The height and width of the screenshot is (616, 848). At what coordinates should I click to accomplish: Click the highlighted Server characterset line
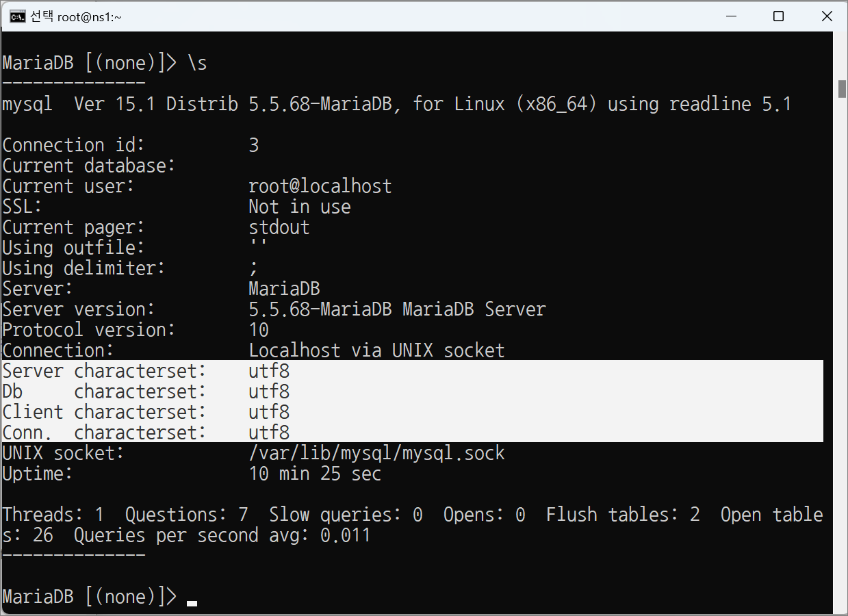[412, 371]
